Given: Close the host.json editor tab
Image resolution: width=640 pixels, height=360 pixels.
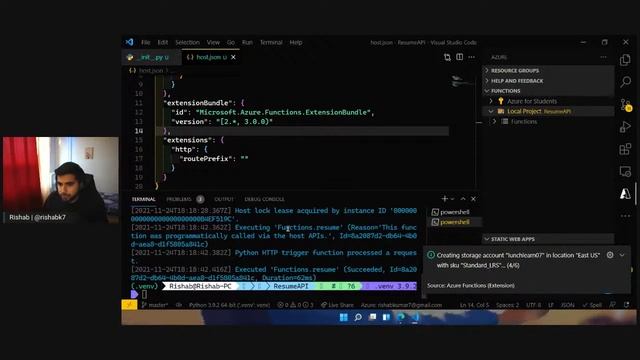Looking at the screenshot, I should (233, 57).
